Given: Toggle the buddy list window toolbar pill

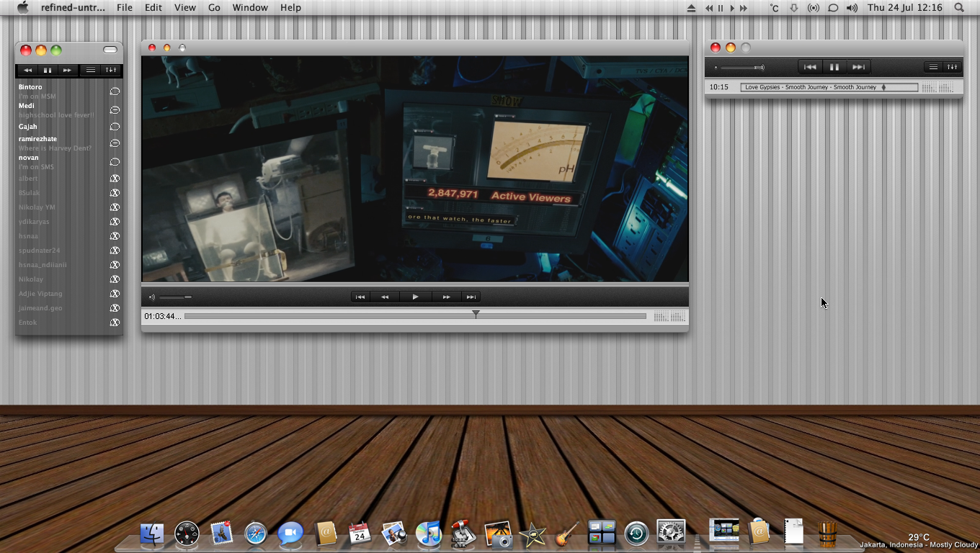Looking at the screenshot, I should pos(110,50).
